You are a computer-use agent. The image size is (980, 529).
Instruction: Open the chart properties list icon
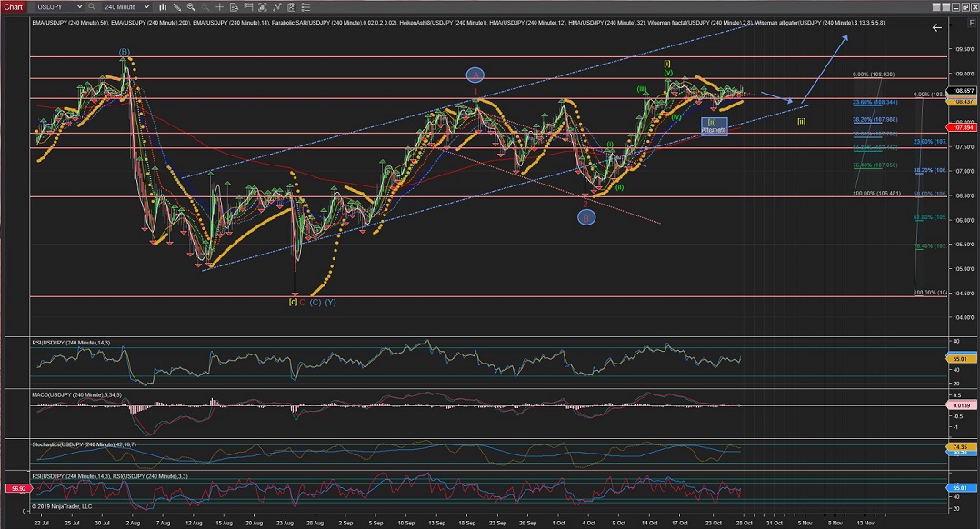coord(305,6)
